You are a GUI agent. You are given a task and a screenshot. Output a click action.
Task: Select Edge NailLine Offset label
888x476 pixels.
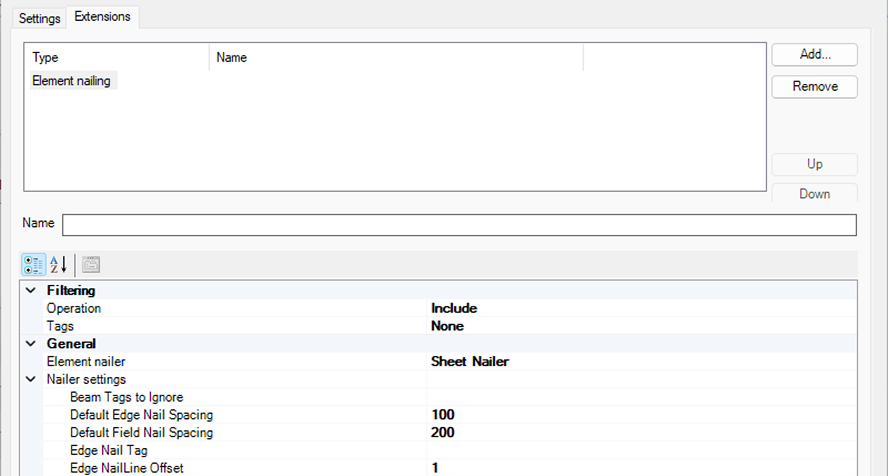point(127,468)
